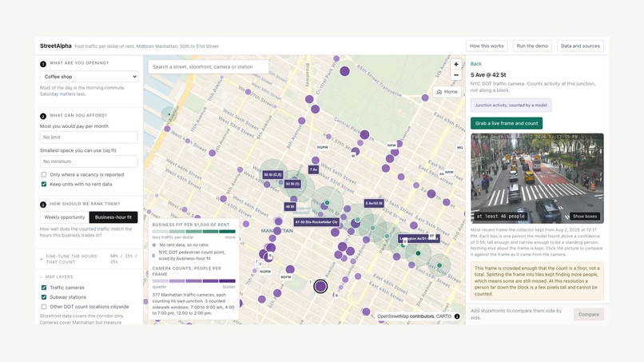Viewport: 644px width, 362px height.
Task: Open the 5 Av/53 St station label
Action: [374, 203]
